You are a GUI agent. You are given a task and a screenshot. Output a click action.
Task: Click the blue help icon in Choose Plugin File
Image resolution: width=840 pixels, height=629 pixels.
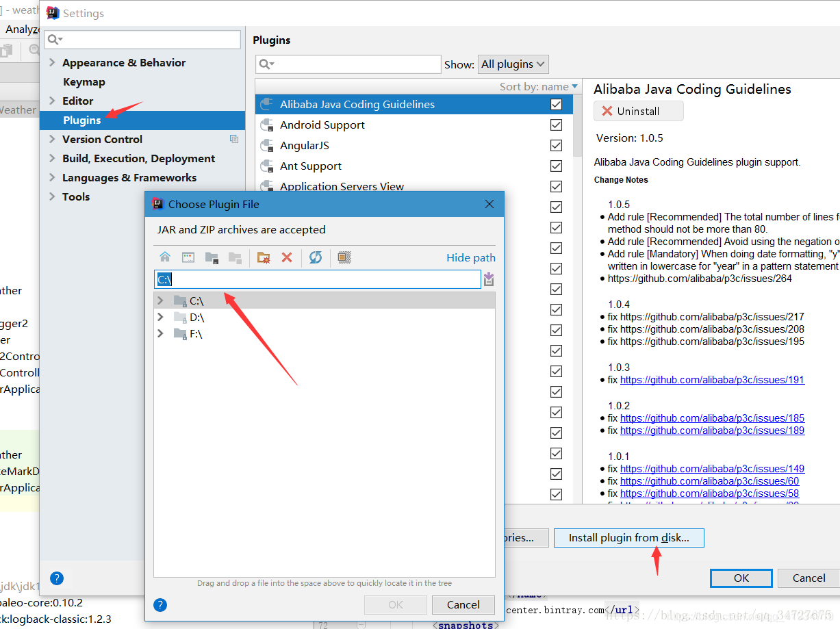160,605
